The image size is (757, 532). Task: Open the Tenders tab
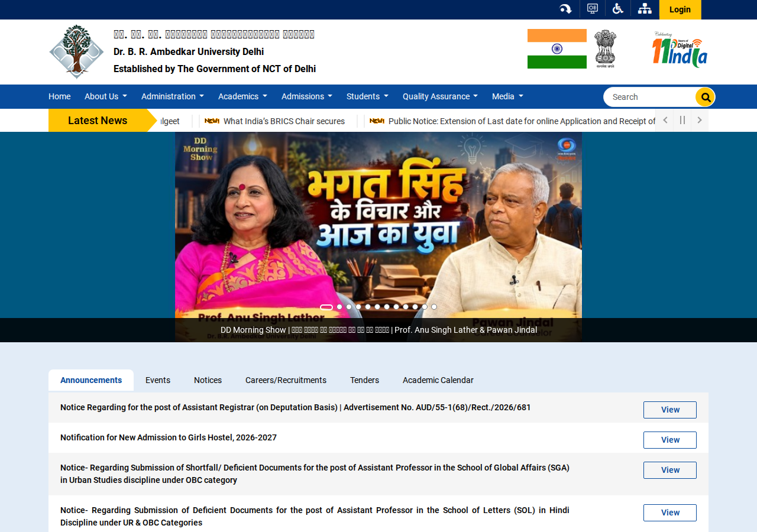[364, 380]
